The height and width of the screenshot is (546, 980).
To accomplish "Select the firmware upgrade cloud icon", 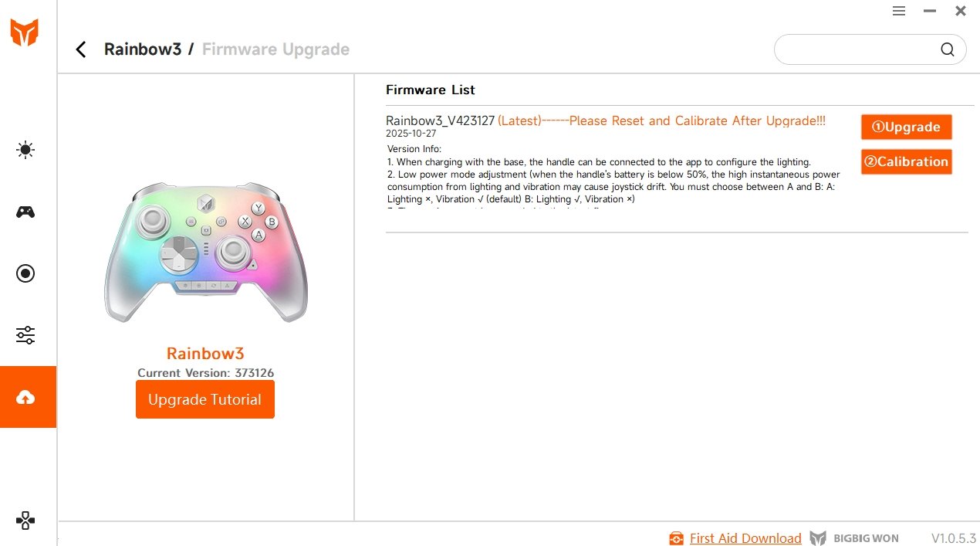I will (x=25, y=397).
